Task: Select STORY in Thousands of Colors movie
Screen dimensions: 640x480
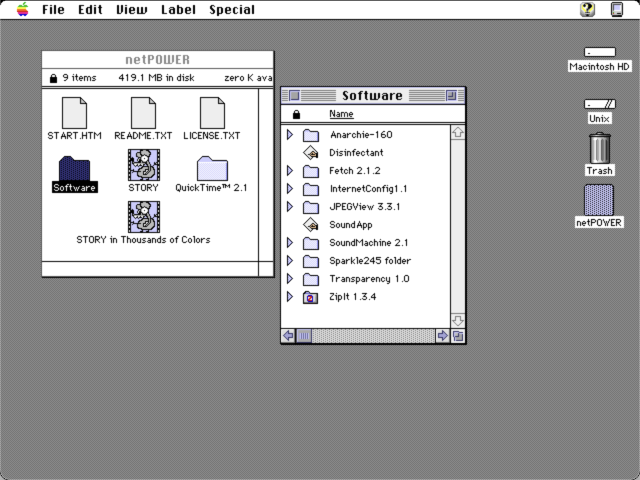Action: [144, 217]
